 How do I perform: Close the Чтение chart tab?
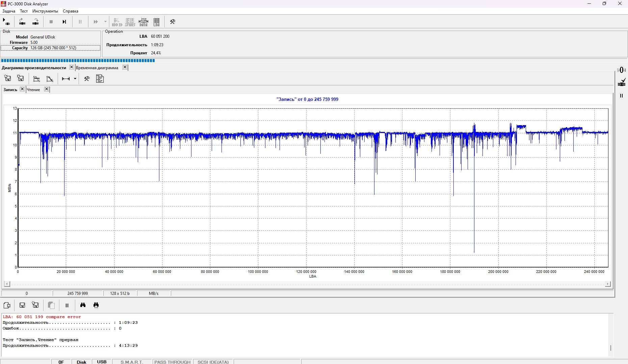point(47,89)
